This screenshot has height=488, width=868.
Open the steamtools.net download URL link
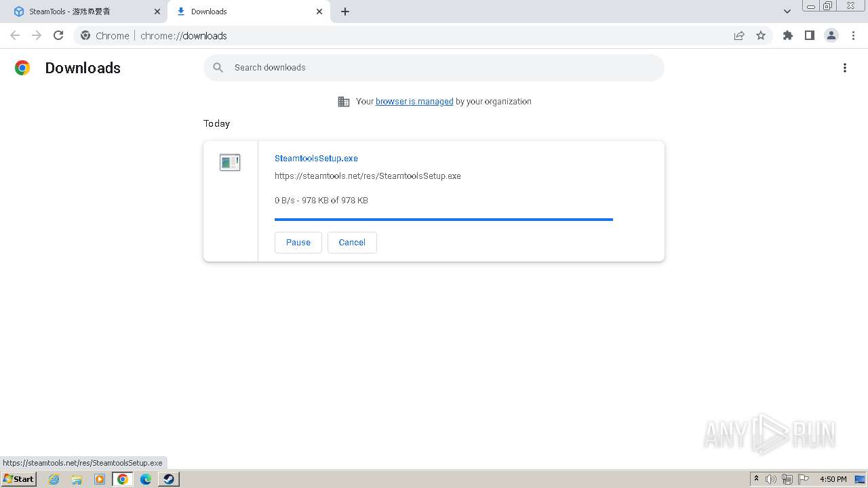pos(368,176)
